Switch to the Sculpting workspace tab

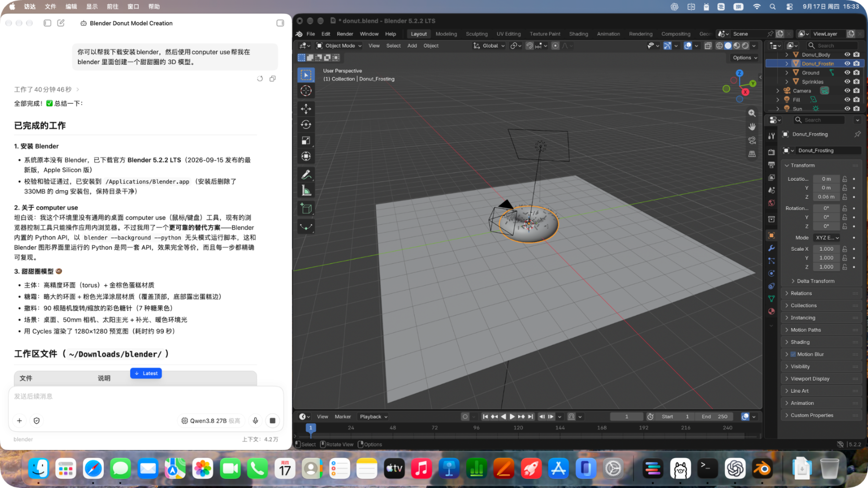[477, 34]
